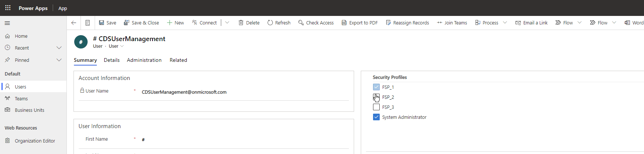Click the Recent clock icon
The height and width of the screenshot is (154, 644).
[7, 48]
